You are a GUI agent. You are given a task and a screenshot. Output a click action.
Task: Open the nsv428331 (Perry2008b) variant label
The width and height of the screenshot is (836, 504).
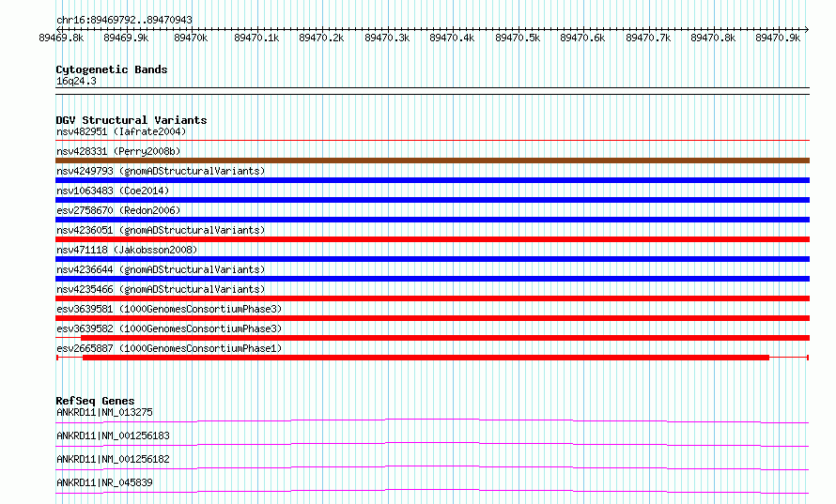click(118, 151)
